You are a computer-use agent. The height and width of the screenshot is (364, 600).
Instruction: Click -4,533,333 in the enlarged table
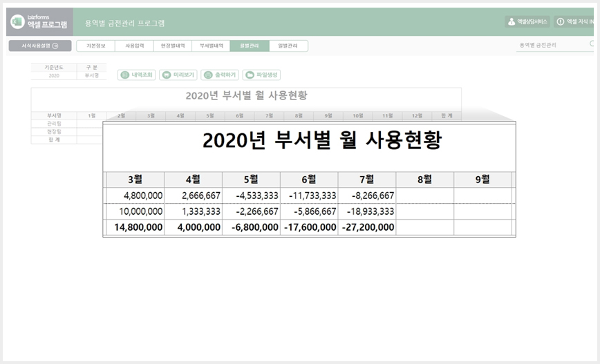(x=257, y=195)
